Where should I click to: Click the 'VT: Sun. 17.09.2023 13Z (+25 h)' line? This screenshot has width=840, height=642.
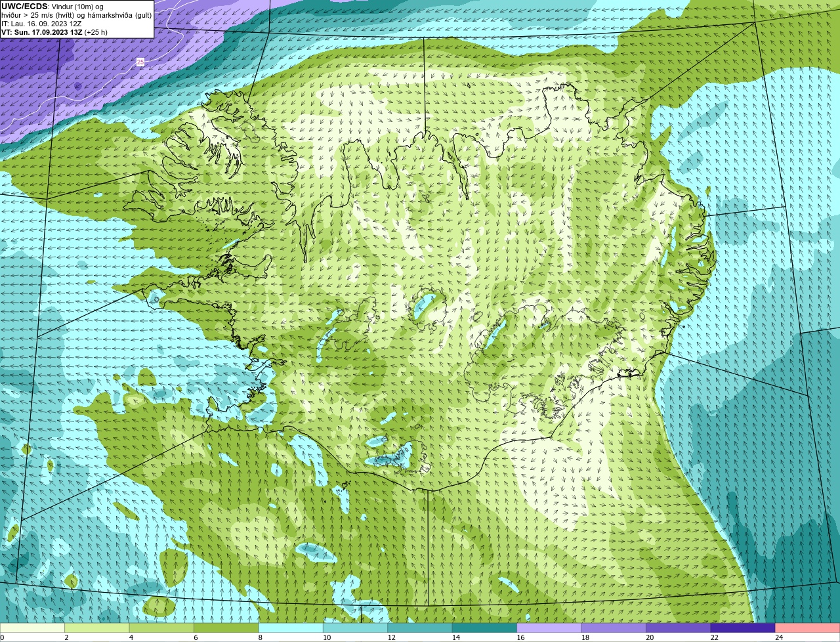[x=54, y=32]
